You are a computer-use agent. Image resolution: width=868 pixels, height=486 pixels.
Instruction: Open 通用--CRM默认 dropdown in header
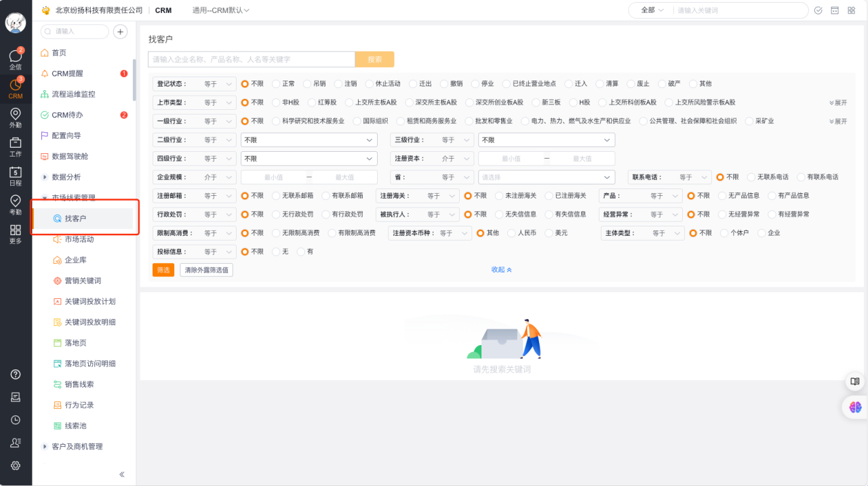click(x=221, y=10)
